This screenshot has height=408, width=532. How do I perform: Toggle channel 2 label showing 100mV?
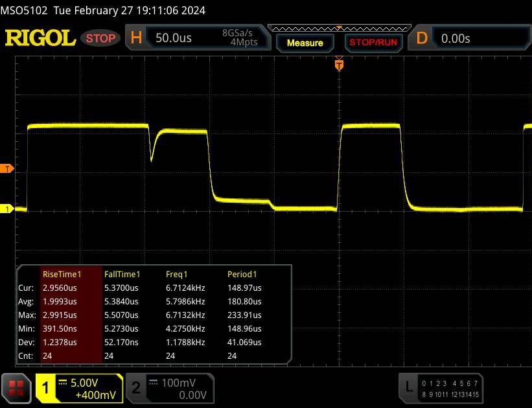pos(170,389)
